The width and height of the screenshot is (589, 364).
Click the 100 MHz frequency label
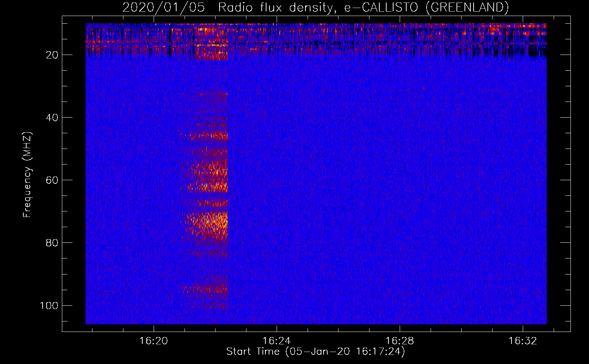pos(49,305)
